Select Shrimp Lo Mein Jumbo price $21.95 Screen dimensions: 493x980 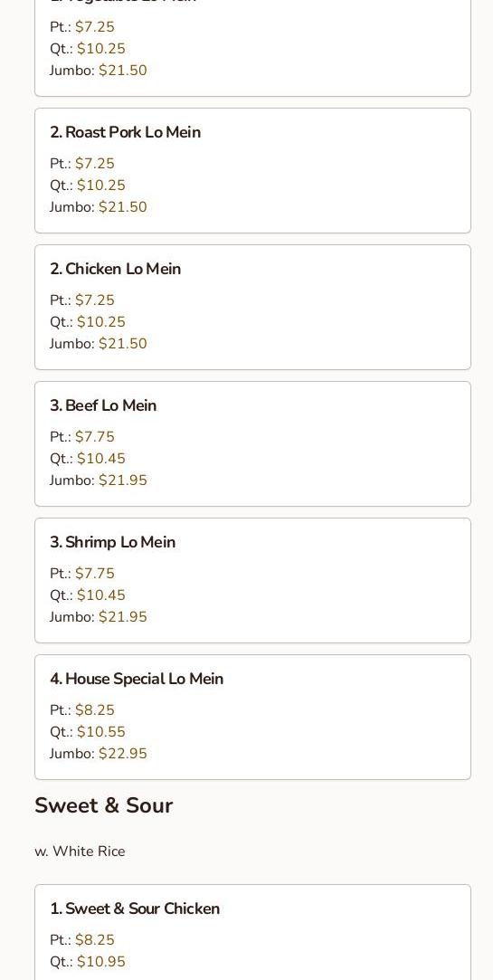[x=123, y=617]
